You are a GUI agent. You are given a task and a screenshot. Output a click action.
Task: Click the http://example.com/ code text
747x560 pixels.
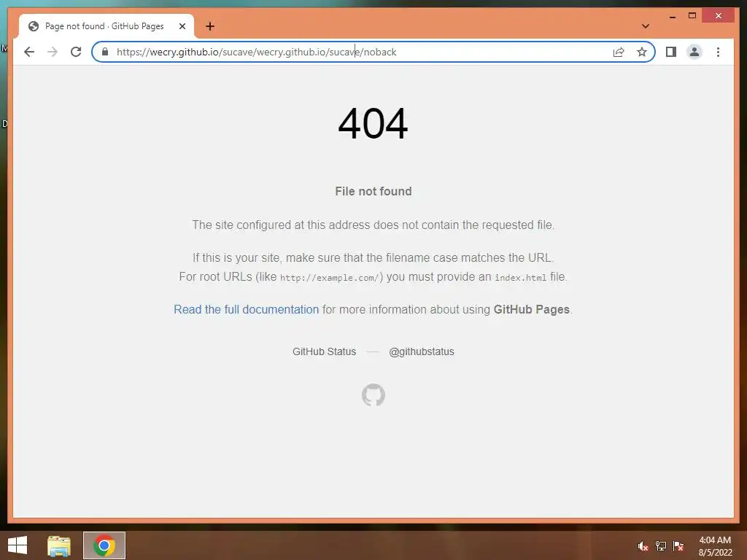point(329,278)
